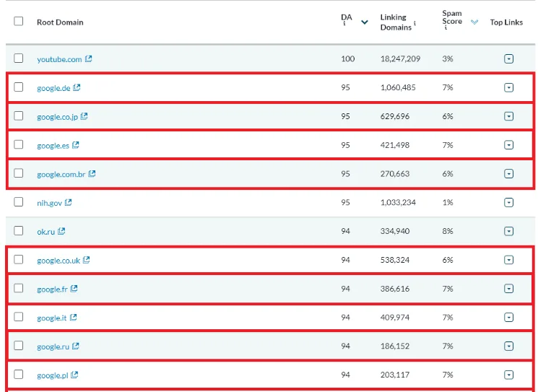
Task: Expand Top Links for google.pl
Action: pos(509,375)
